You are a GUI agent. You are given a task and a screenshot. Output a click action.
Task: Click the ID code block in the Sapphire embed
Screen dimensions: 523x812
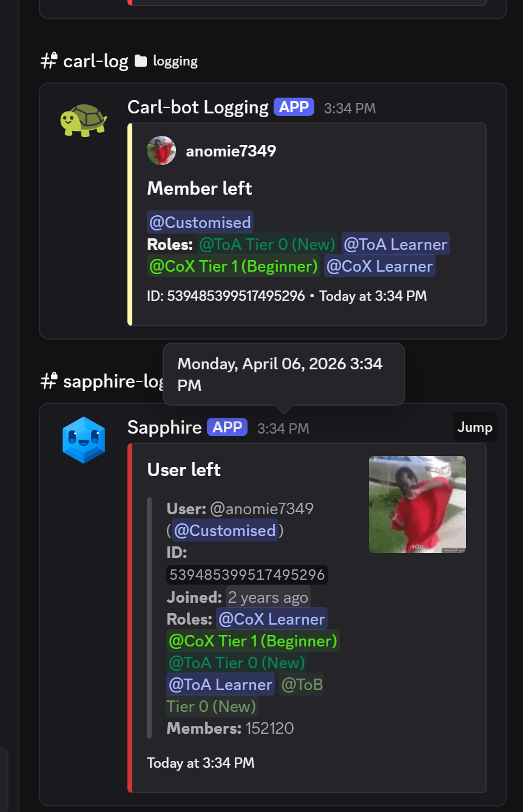click(247, 574)
